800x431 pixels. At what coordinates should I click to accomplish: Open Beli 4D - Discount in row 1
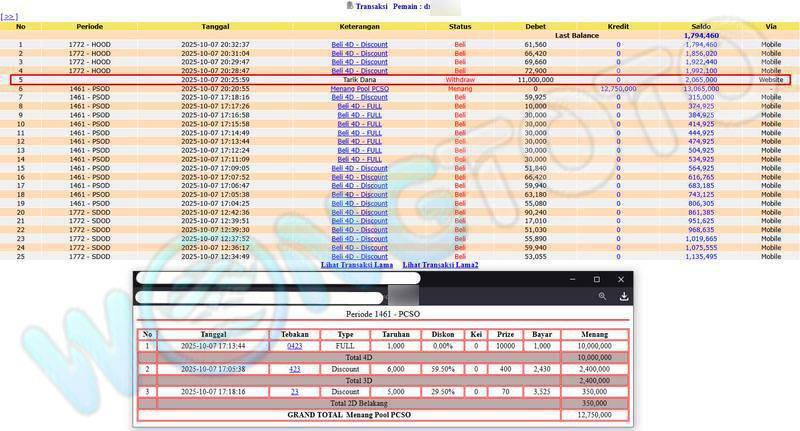pos(359,45)
